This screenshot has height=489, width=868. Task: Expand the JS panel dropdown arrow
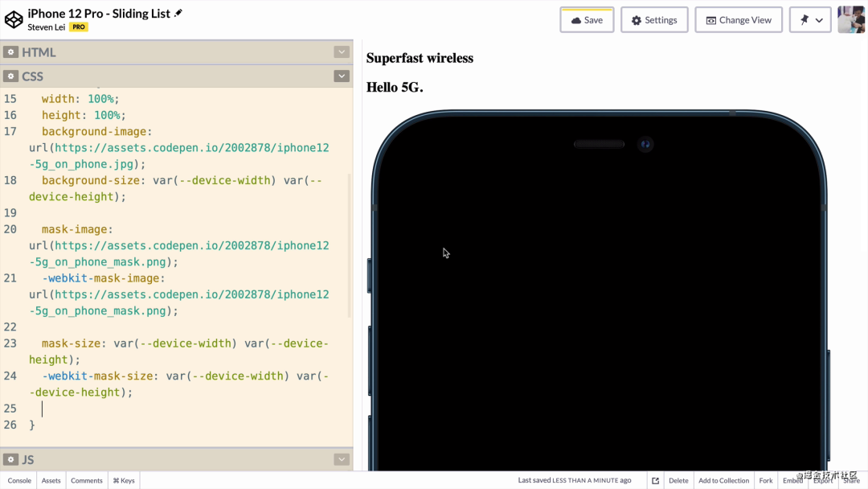(x=342, y=460)
